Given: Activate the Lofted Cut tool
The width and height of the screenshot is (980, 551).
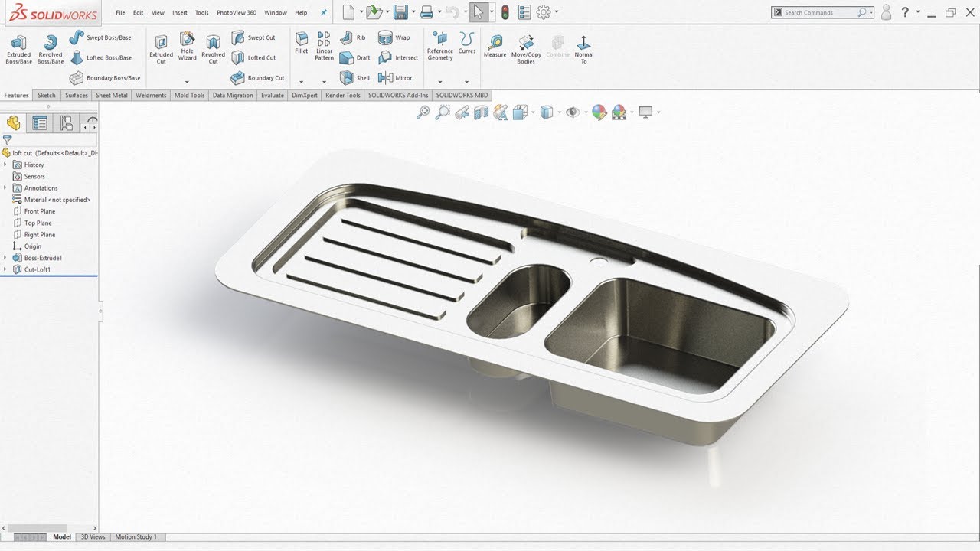Looking at the screenshot, I should click(253, 57).
